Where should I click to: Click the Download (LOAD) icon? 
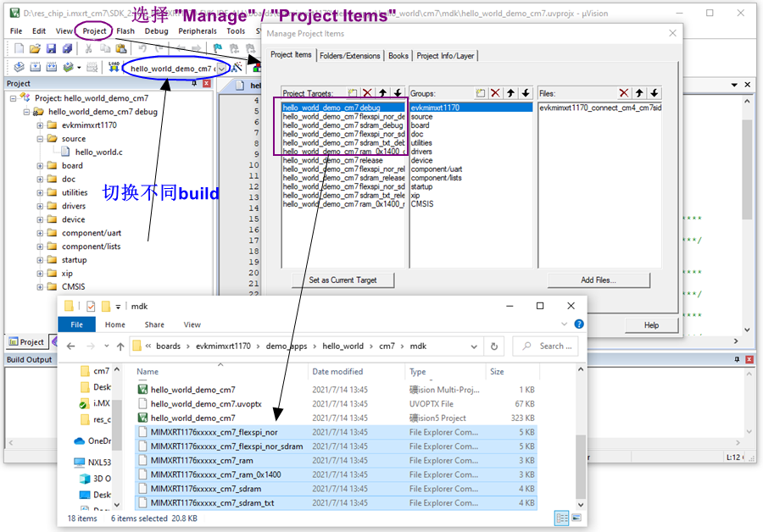[x=114, y=67]
